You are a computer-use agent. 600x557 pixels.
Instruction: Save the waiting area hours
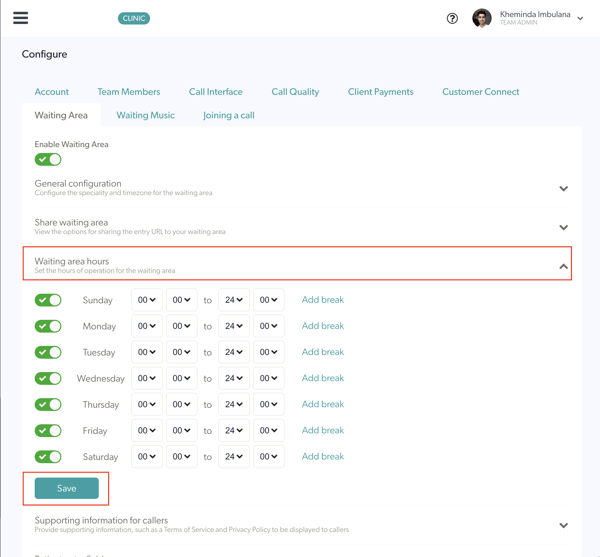66,488
